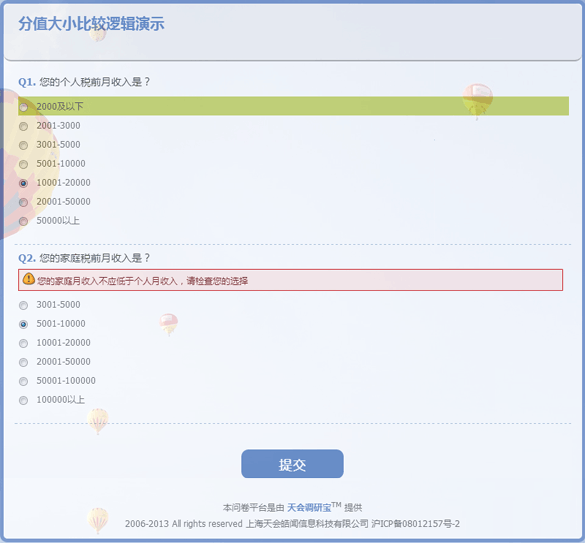Open the 天会调研宝 link

pos(309,508)
